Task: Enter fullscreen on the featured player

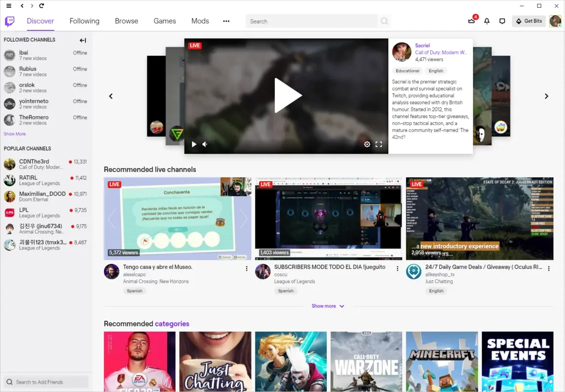Action: pyautogui.click(x=378, y=144)
